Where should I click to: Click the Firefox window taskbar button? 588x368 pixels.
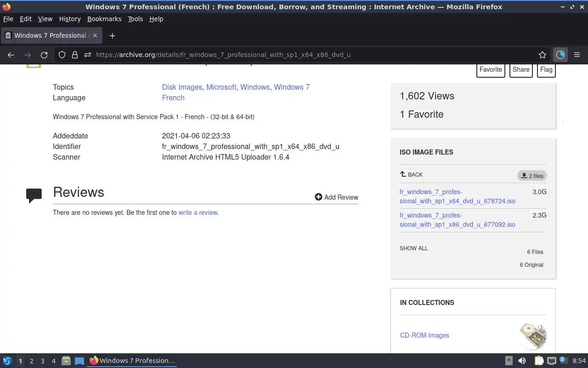(x=132, y=361)
